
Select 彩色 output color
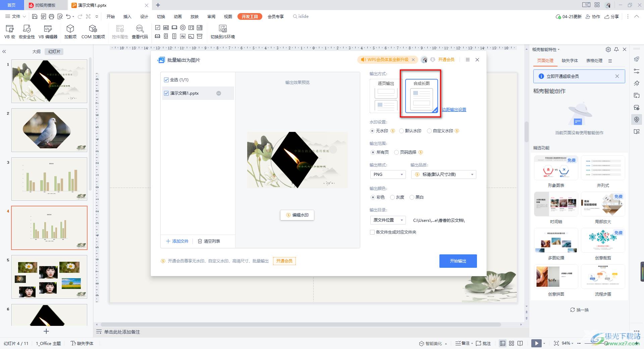click(373, 197)
